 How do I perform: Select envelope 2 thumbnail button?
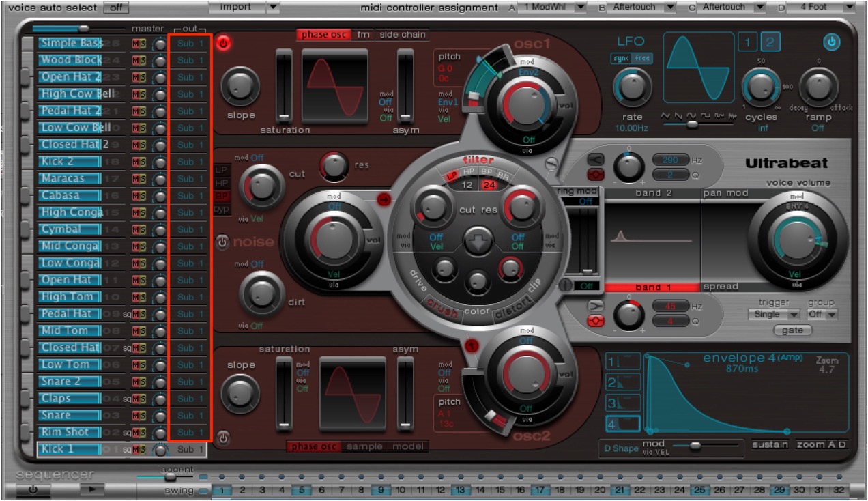tap(623, 382)
